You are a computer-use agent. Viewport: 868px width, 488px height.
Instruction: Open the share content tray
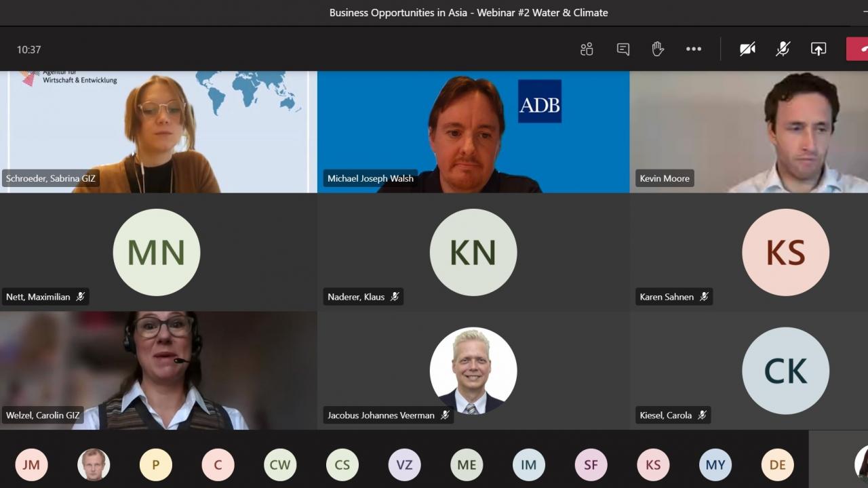(x=818, y=49)
